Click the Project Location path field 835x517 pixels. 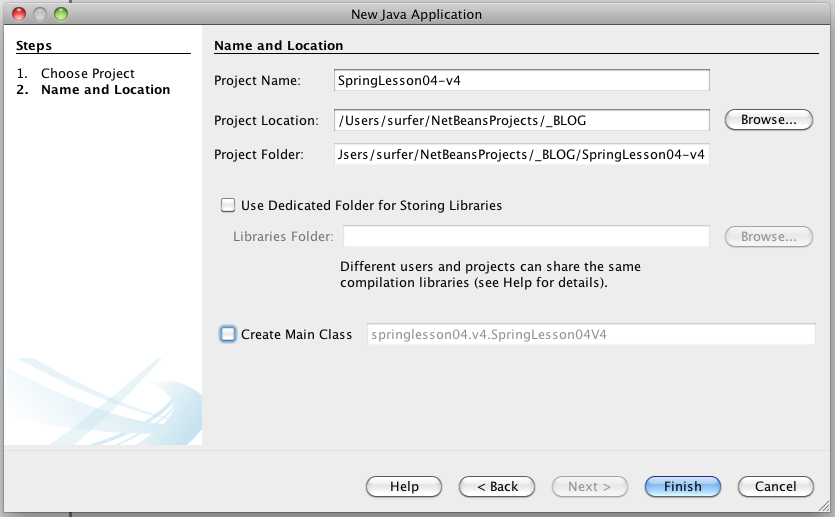[x=522, y=120]
